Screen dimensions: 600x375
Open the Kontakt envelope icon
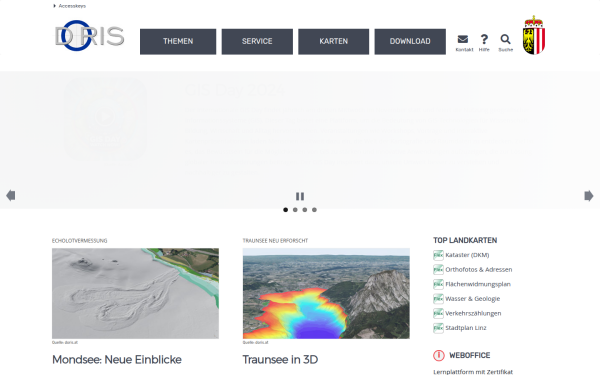(463, 39)
